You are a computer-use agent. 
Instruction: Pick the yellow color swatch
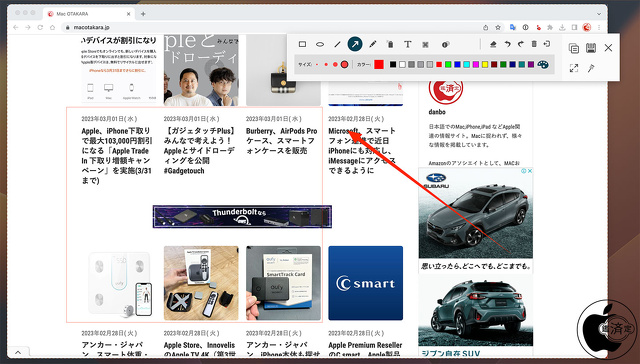pyautogui.click(x=485, y=64)
